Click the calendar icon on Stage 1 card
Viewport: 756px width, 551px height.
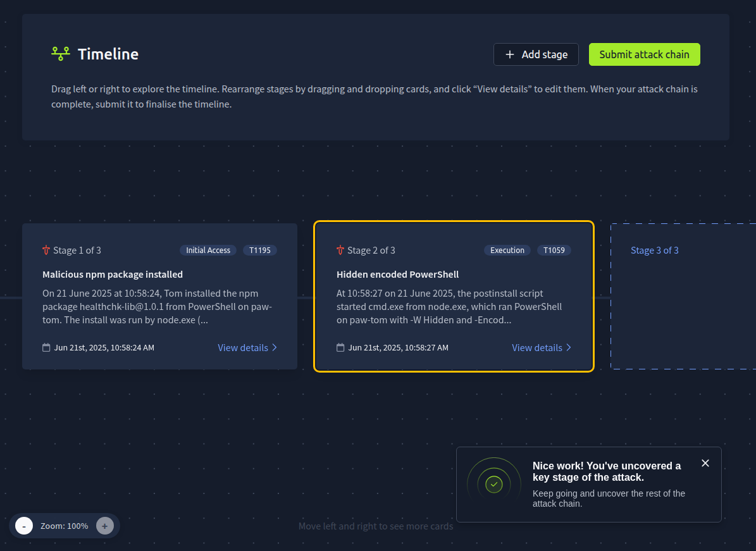tap(46, 347)
